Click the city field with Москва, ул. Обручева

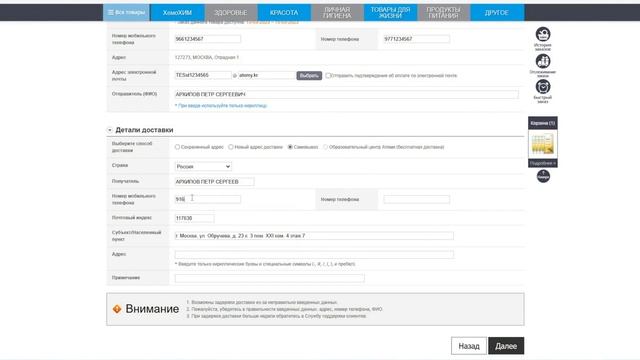coord(314,236)
